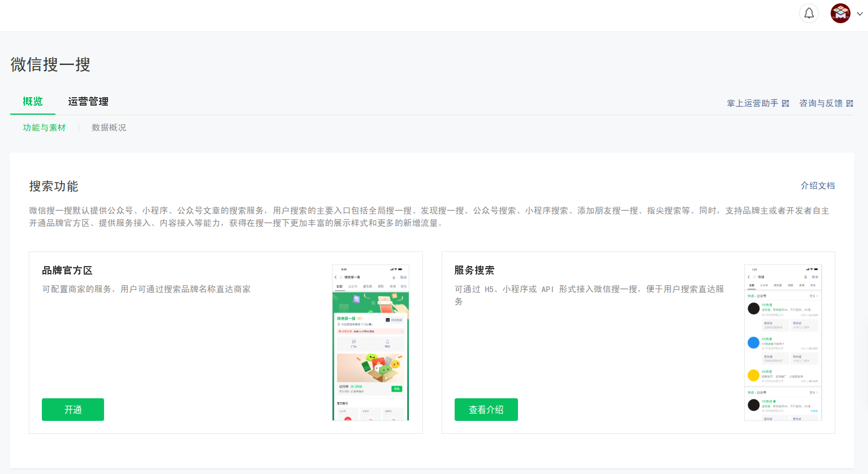
Task: Open the notification bell
Action: pyautogui.click(x=809, y=13)
